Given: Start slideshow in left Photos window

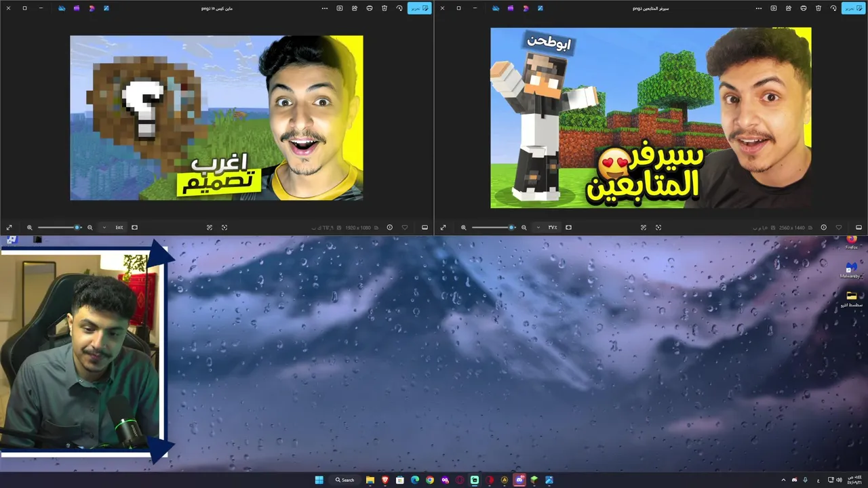Looking at the screenshot, I should point(340,8).
